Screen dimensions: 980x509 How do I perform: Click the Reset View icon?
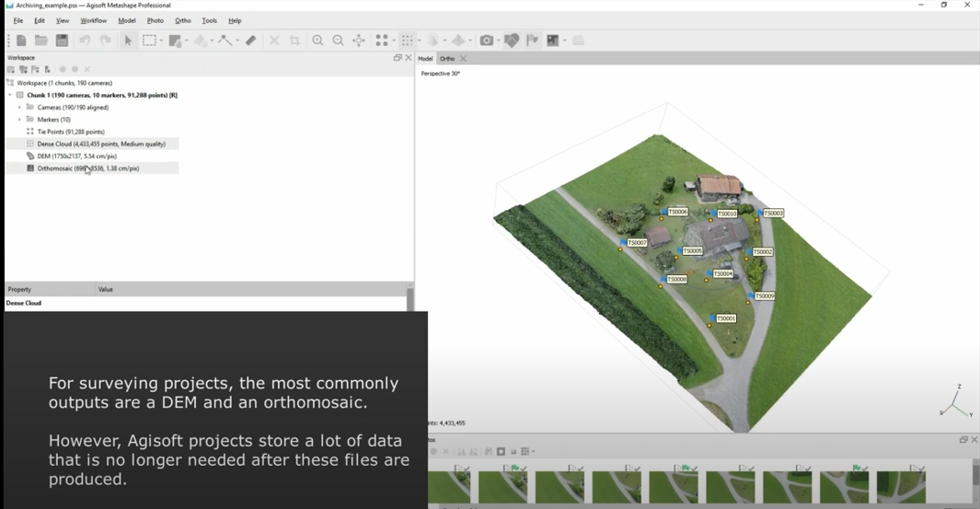[359, 40]
